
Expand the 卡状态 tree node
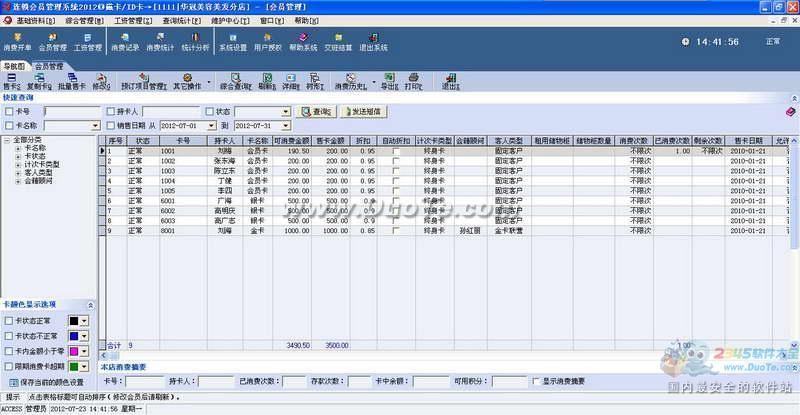point(18,157)
